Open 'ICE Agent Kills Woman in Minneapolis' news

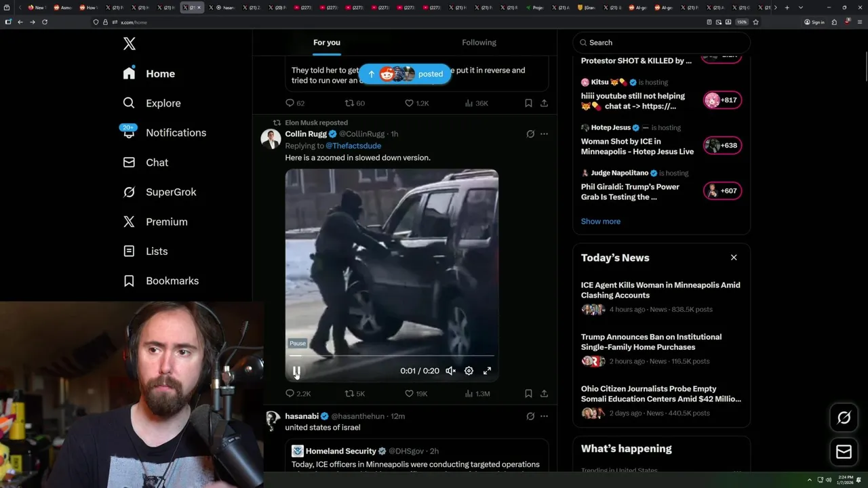[x=660, y=290]
